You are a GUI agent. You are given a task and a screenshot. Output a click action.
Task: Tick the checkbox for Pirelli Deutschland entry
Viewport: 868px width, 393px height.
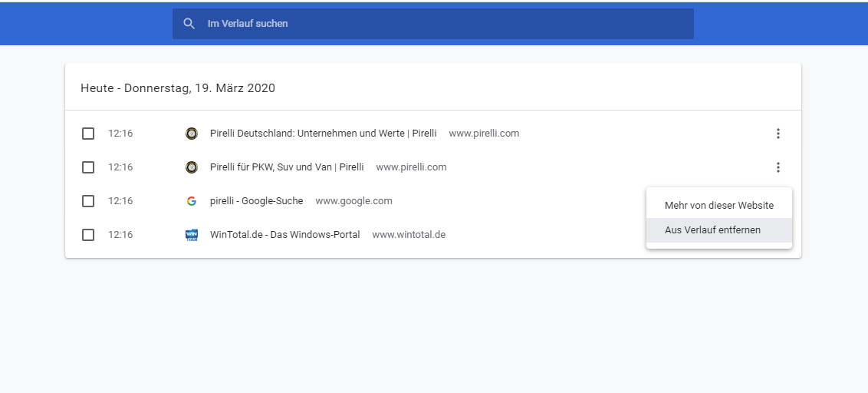pos(88,134)
